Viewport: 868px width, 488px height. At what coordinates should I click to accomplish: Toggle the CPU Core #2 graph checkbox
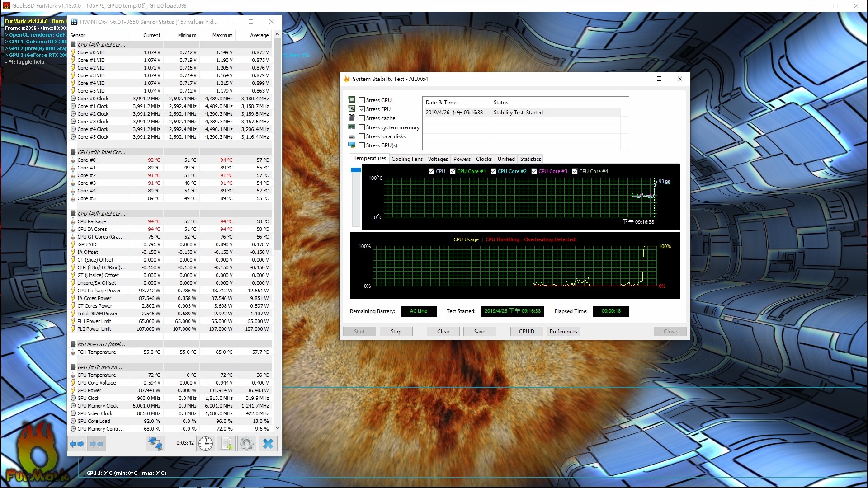(x=493, y=171)
